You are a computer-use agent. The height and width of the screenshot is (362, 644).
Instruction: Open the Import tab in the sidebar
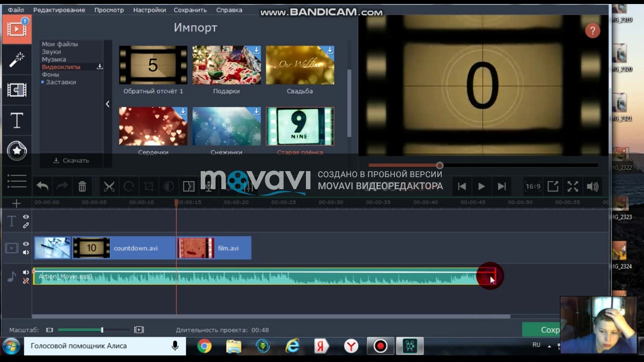(17, 29)
